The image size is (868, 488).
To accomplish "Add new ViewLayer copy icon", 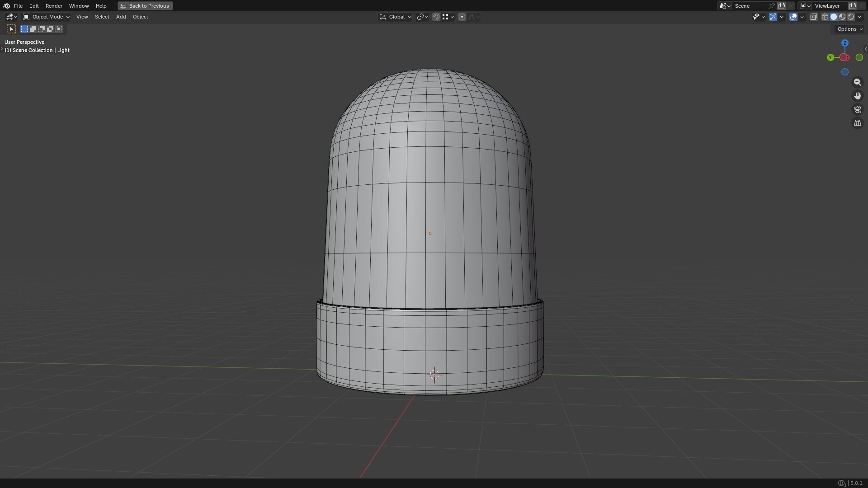I will [x=853, y=6].
